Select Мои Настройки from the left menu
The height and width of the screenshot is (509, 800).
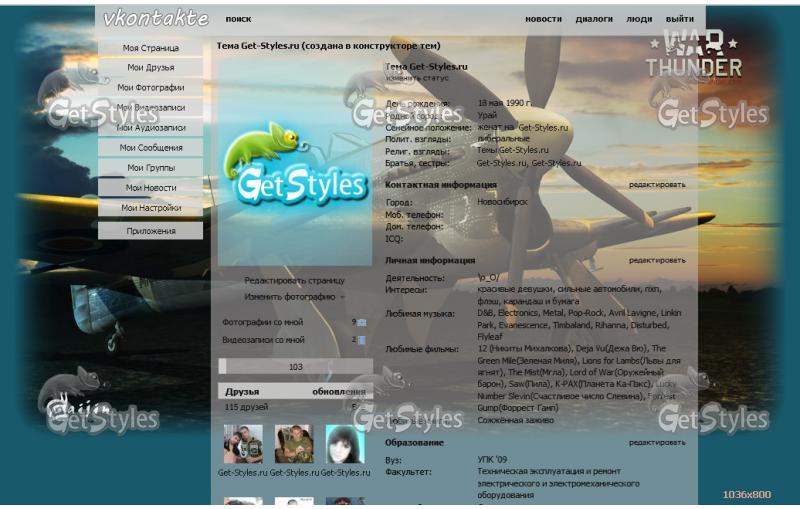[x=150, y=208]
